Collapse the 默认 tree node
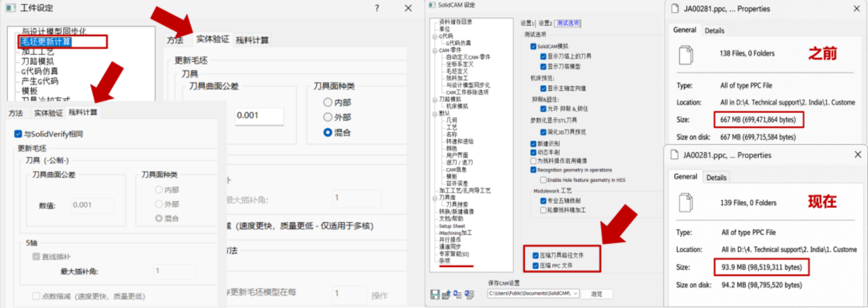Viewport: 868px width, 308px height. tap(435, 113)
